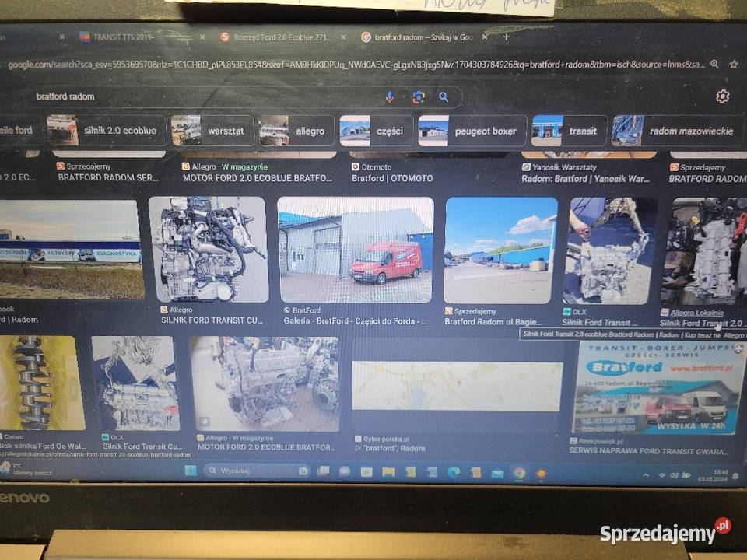Open the 7°C weather widget
Image resolution: width=747 pixels, height=560 pixels.
pos(26,468)
